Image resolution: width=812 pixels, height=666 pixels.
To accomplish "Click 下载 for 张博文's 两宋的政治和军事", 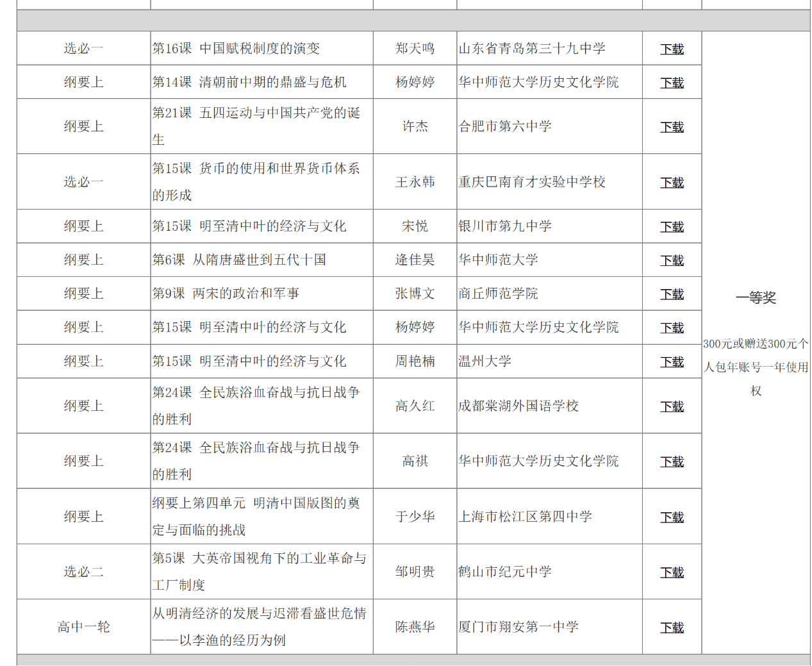I will coord(672,294).
